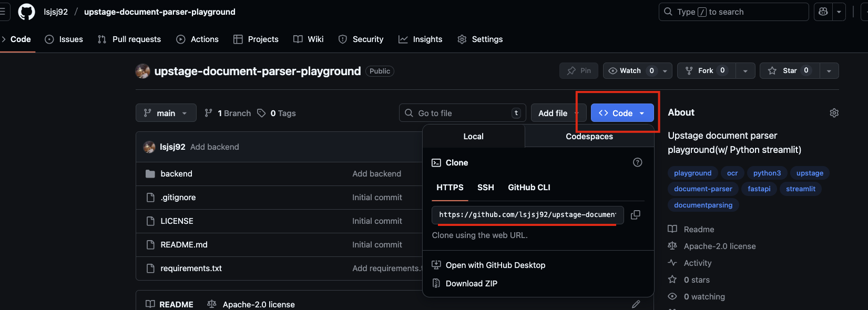Edit About details gear icon

click(834, 113)
